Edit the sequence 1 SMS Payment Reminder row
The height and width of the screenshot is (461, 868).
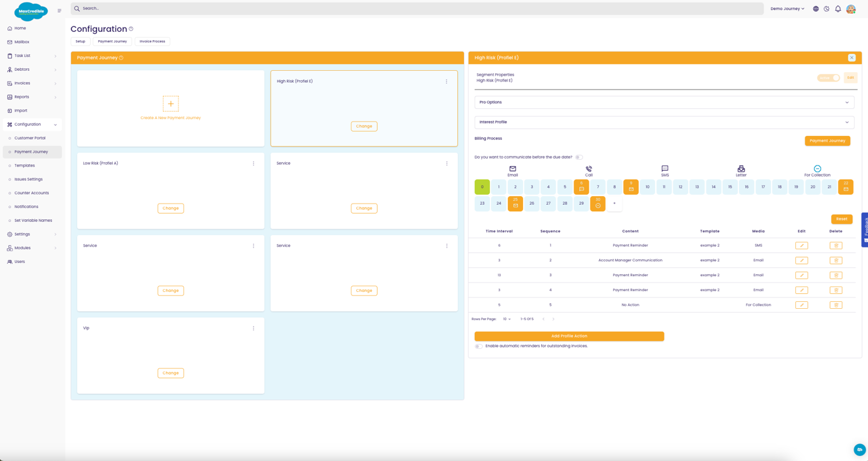point(802,246)
